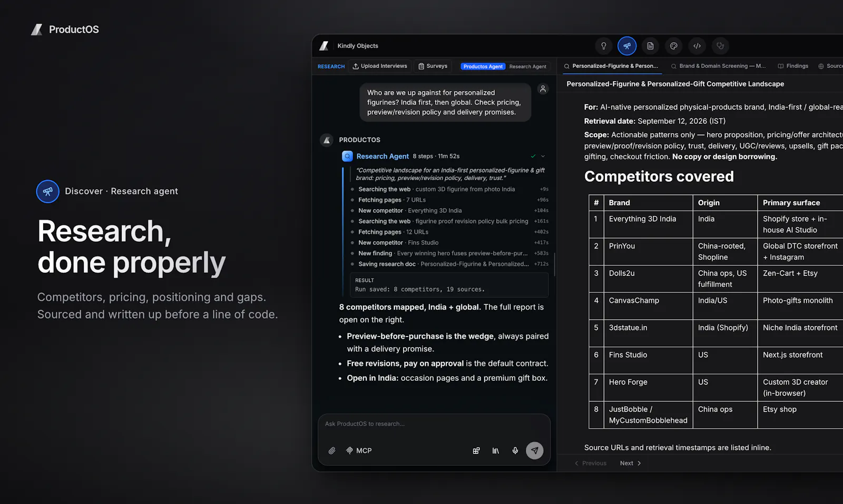843x504 pixels.
Task: Click the 'Dolls2u' brand cell
Action: 648,279
